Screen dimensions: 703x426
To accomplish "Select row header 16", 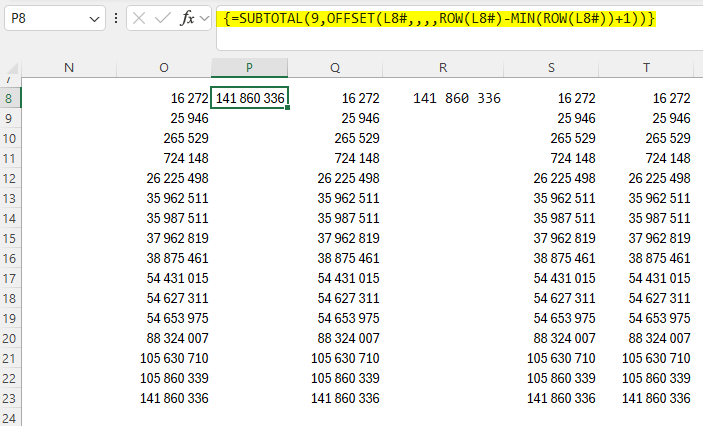I will (x=10, y=258).
